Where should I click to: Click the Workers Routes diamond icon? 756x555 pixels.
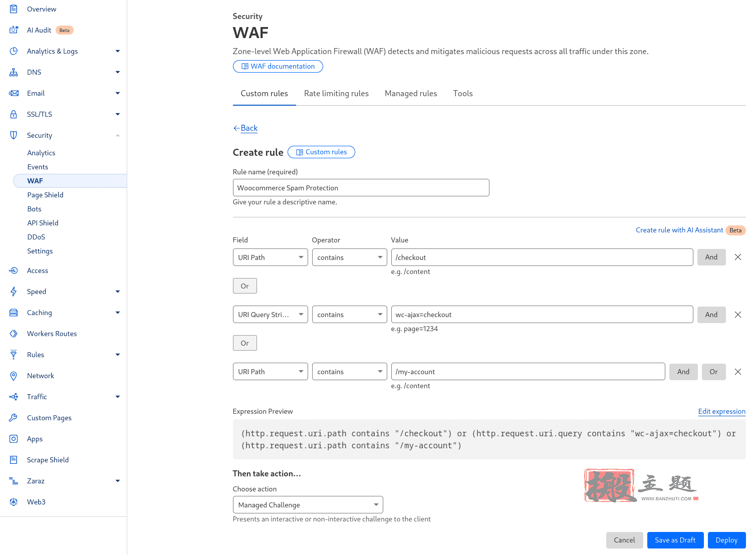point(14,334)
